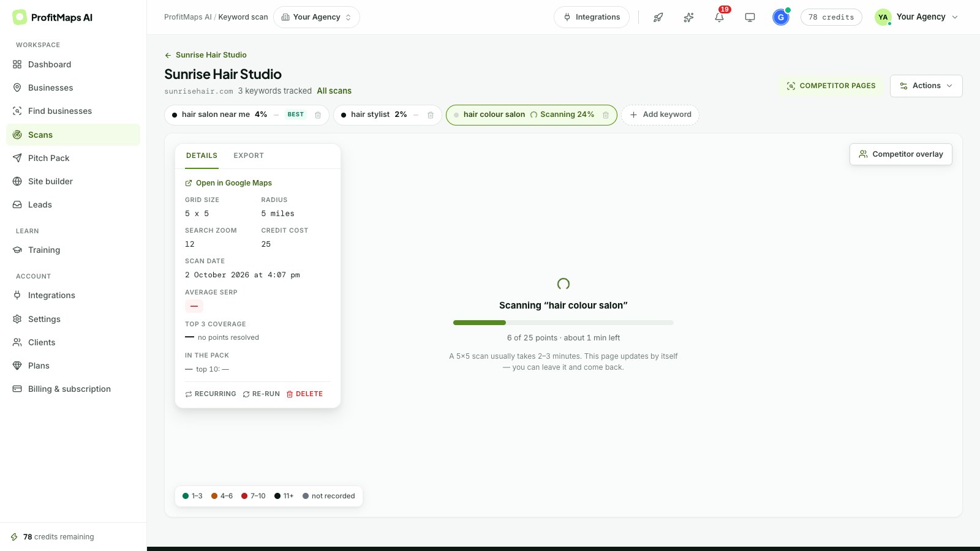Open Training in Learn section
Viewport: 980px width, 551px height.
pyautogui.click(x=73, y=250)
